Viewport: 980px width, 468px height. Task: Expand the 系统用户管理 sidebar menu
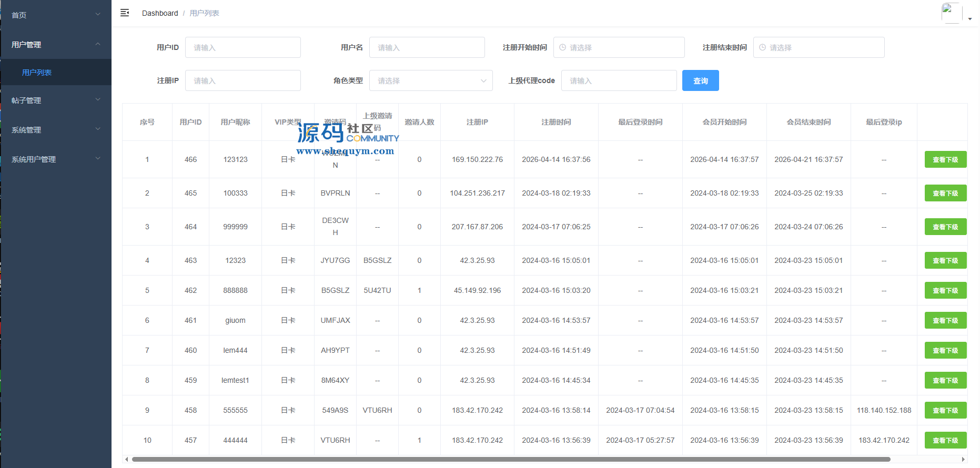56,159
